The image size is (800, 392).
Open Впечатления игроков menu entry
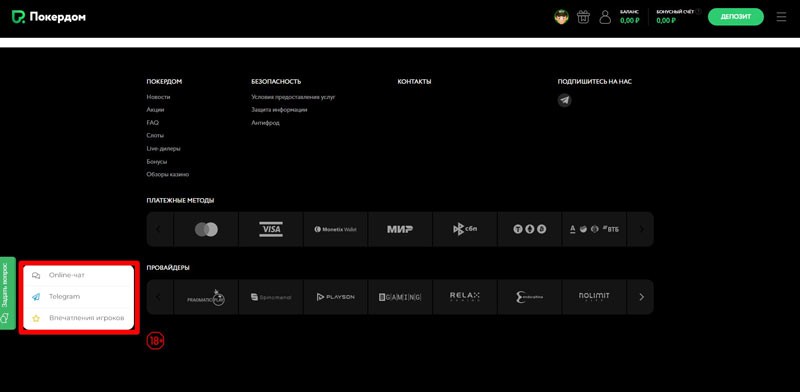pos(79,318)
